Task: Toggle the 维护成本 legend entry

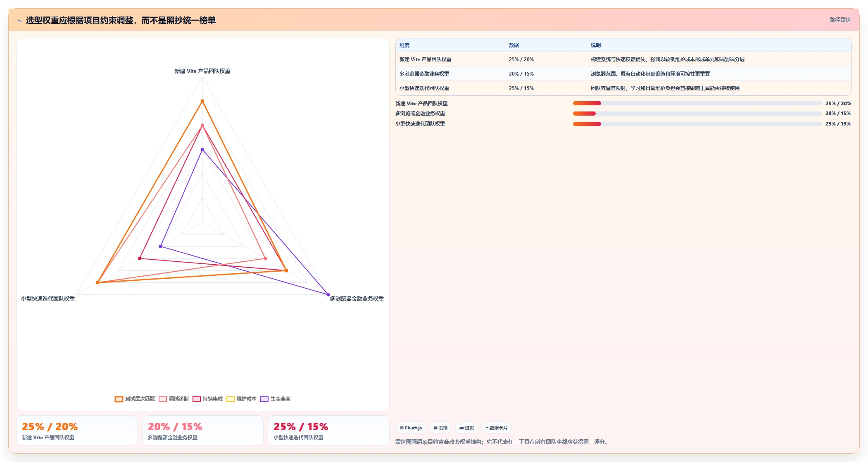Action: 241,399
